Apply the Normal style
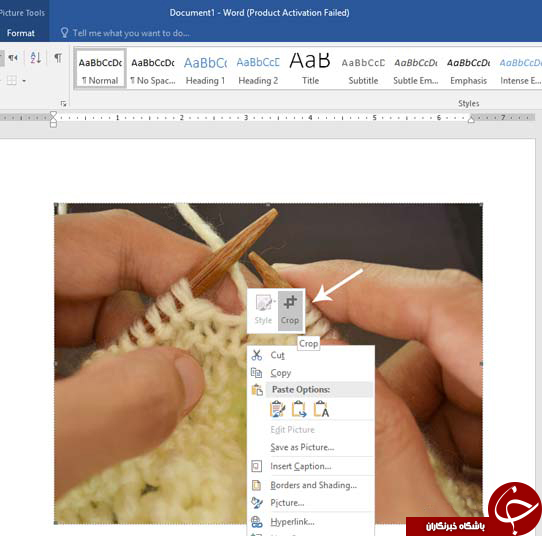The image size is (542, 536). click(x=100, y=69)
